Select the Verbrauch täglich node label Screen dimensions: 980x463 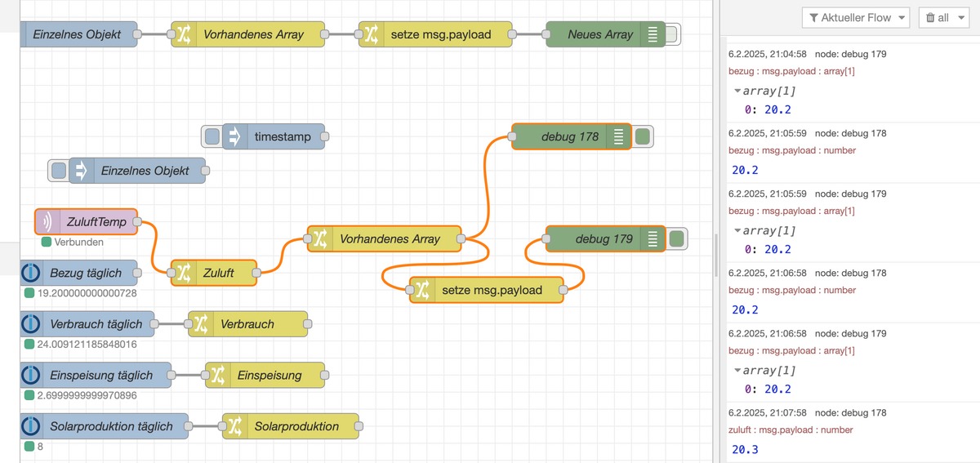point(96,324)
